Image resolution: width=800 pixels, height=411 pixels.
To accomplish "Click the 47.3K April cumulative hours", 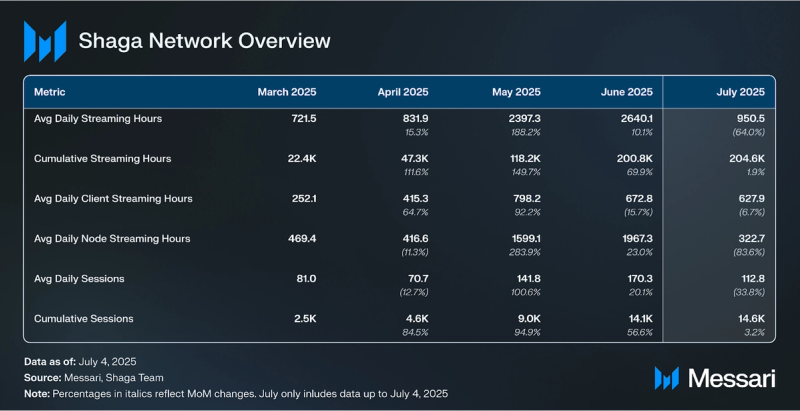I will (414, 159).
